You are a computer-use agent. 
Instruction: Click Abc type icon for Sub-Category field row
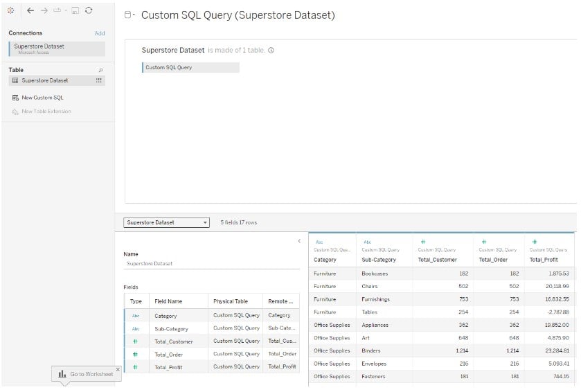coord(136,329)
